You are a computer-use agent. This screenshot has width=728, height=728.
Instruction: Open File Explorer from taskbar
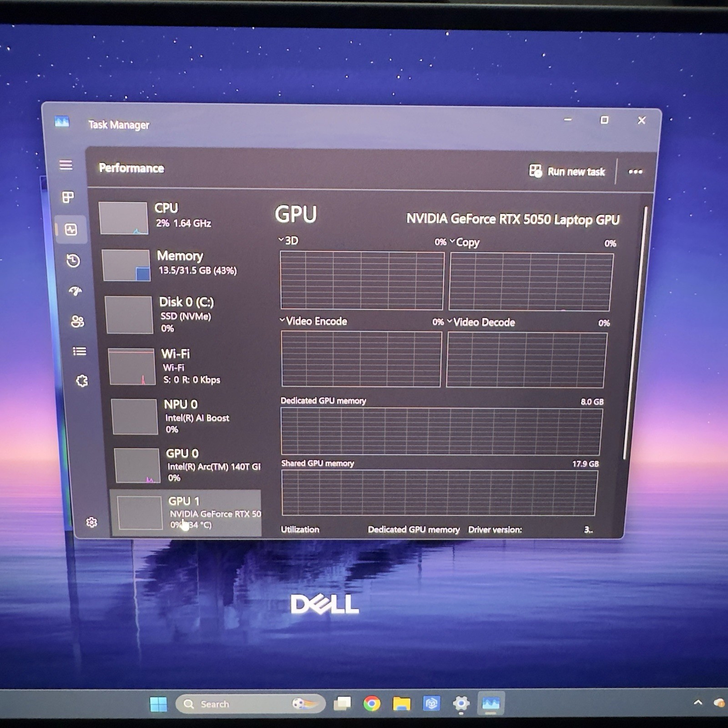pyautogui.click(x=401, y=704)
